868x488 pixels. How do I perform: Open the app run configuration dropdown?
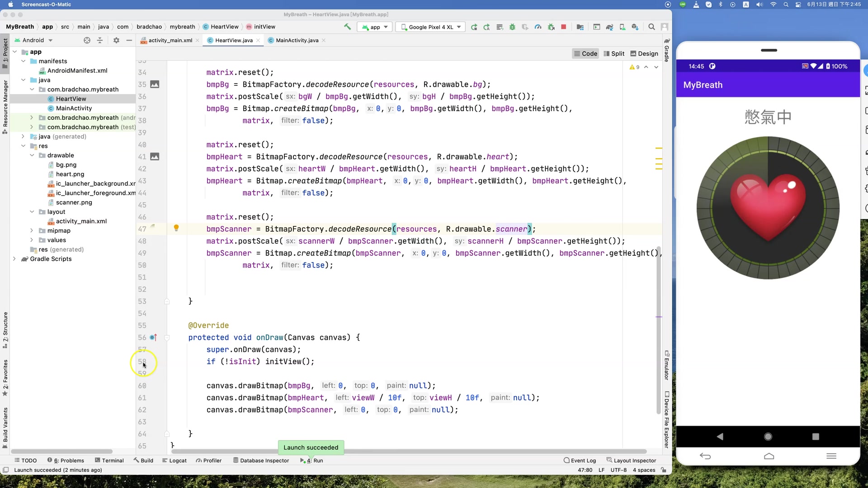[375, 27]
